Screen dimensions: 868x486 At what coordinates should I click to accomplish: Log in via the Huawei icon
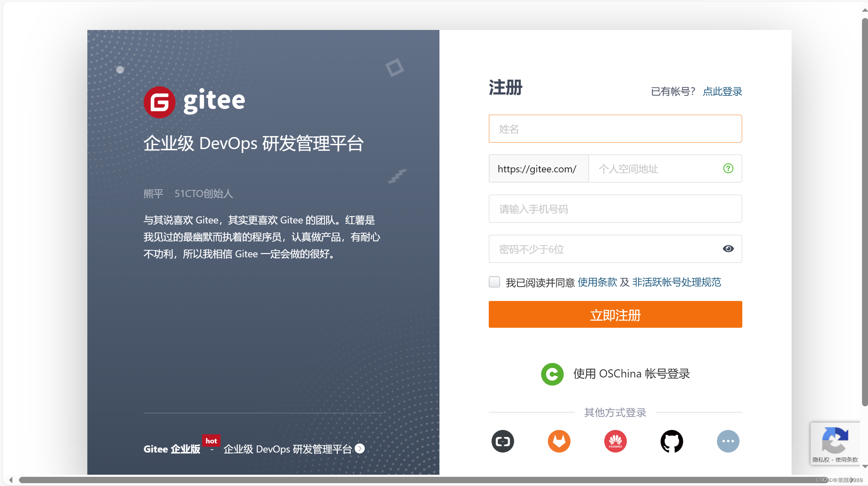coord(615,441)
